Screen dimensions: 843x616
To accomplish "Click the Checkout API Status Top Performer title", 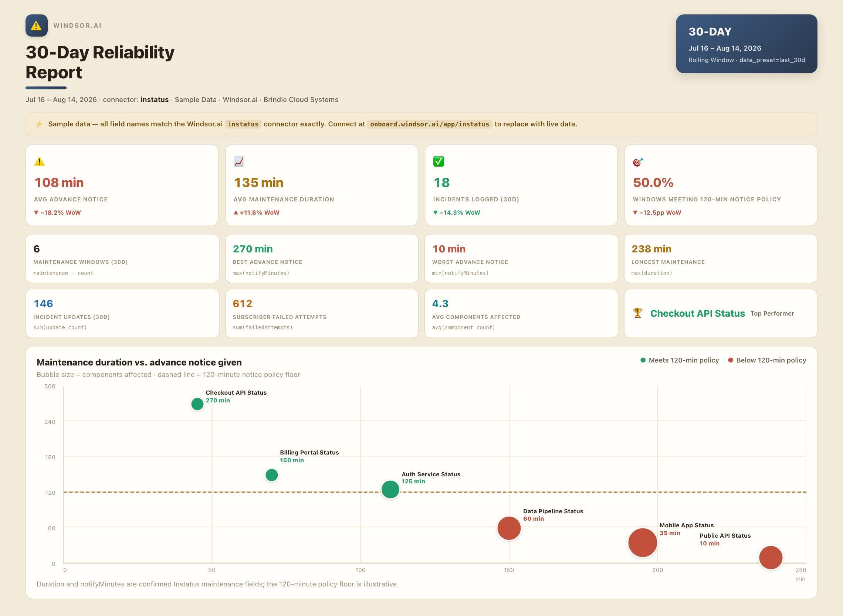I will tap(697, 313).
